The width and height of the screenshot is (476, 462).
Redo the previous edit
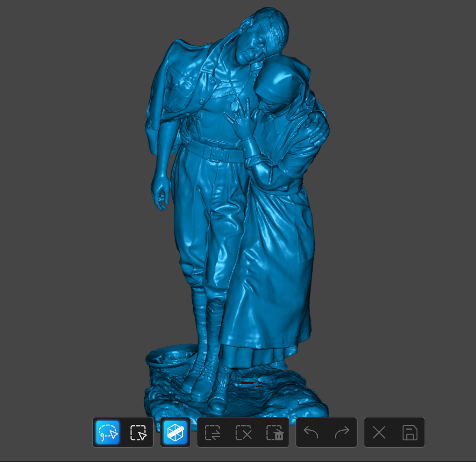click(342, 432)
